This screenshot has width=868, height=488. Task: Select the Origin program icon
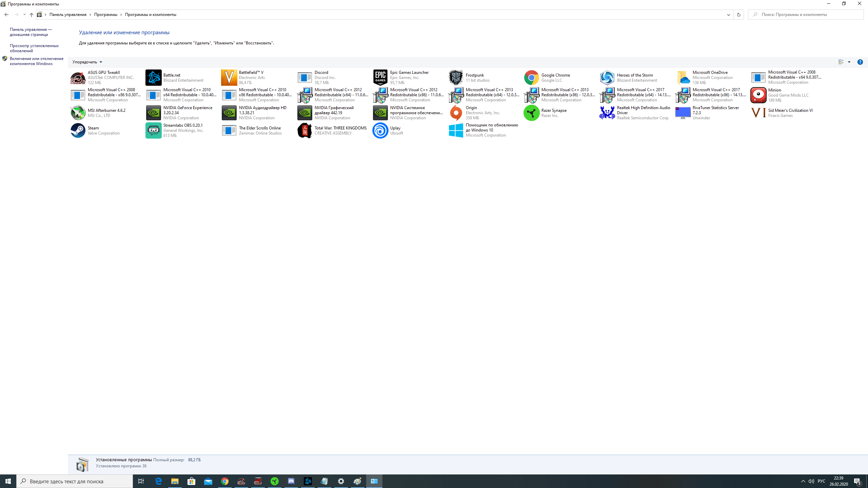pyautogui.click(x=456, y=113)
